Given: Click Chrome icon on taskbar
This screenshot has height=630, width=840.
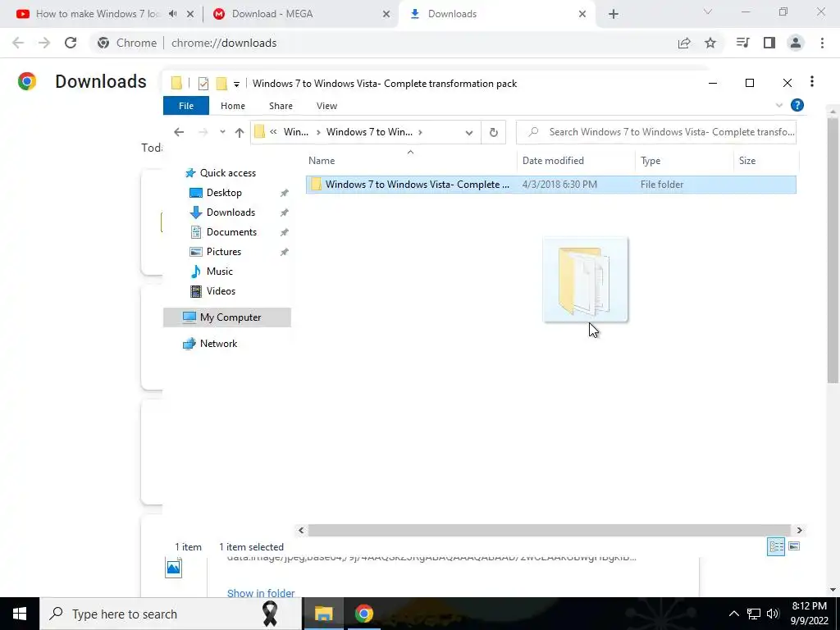Looking at the screenshot, I should 363,614.
